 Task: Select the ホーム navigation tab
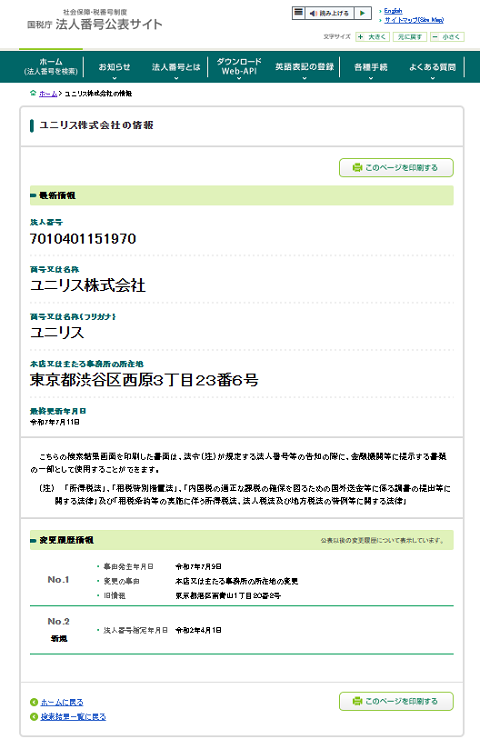[51, 66]
